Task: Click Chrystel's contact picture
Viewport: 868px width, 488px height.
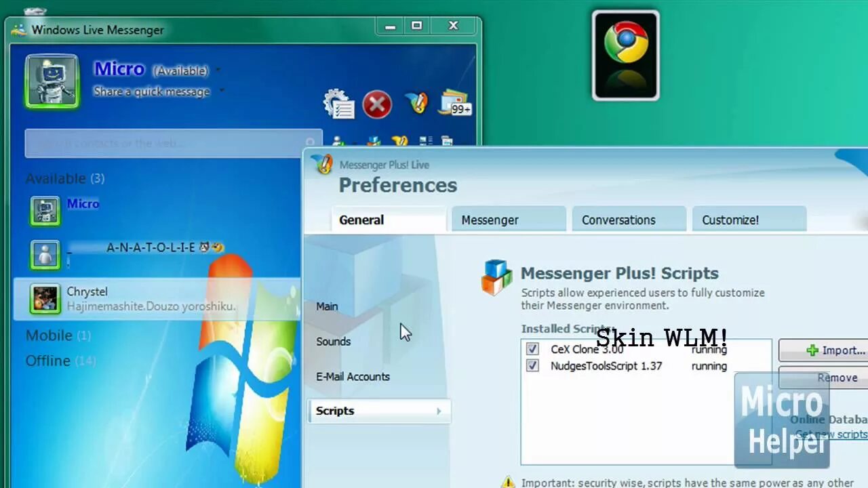Action: click(x=45, y=299)
